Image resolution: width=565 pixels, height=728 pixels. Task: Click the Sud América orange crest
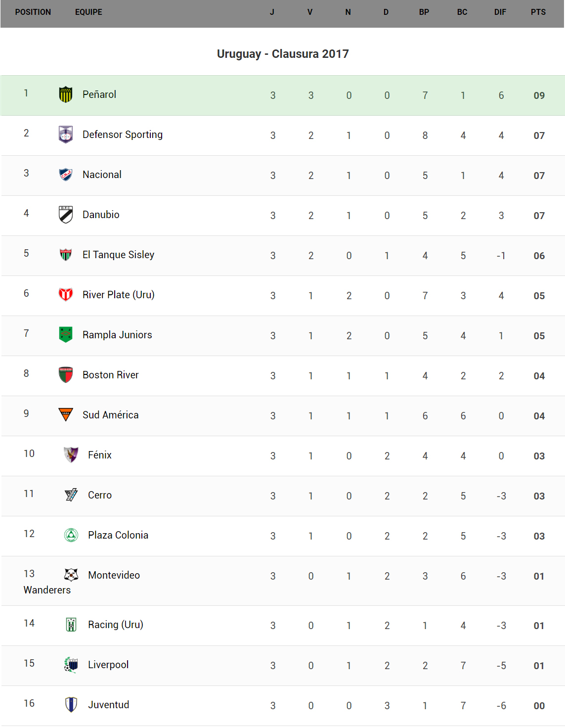pyautogui.click(x=66, y=414)
